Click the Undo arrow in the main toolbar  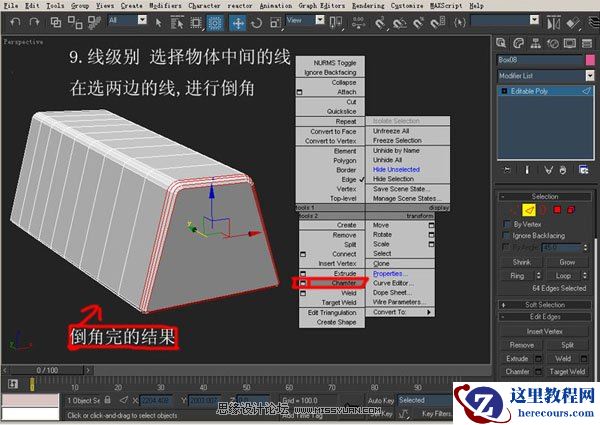pyautogui.click(x=15, y=23)
